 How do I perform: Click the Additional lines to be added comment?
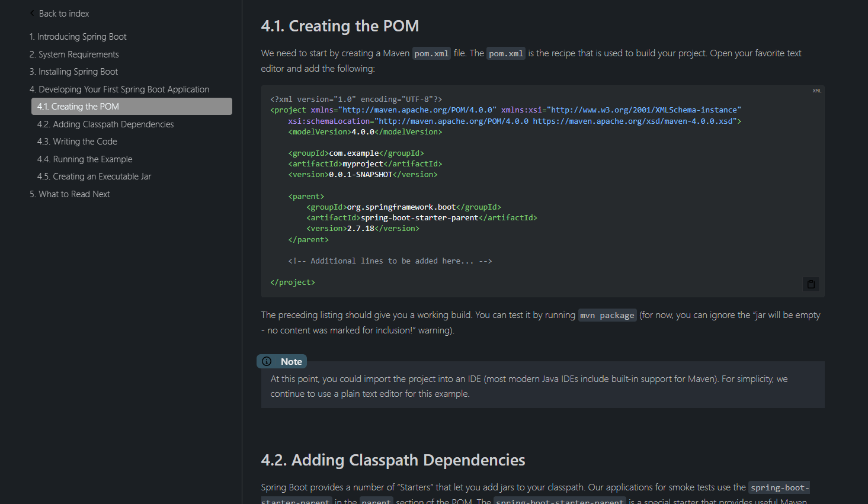(x=390, y=261)
